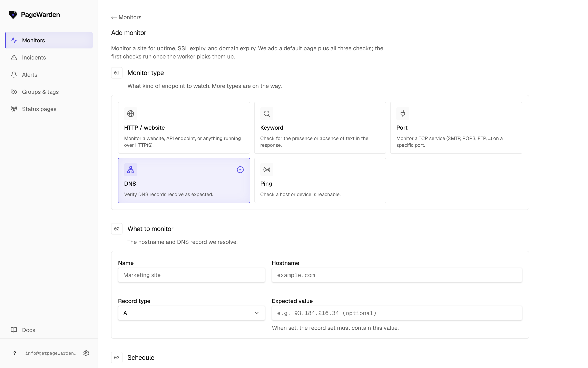Click the Add monitor heading
The image size is (588, 368).
[x=129, y=33]
